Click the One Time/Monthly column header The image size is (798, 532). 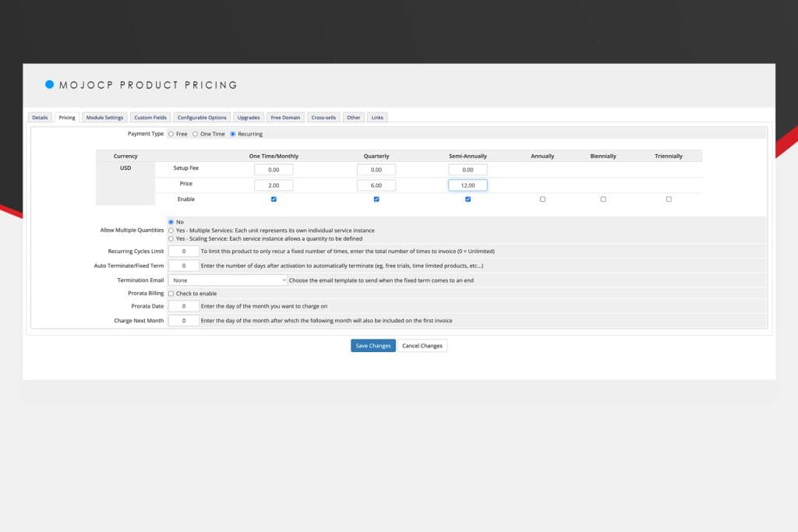pyautogui.click(x=274, y=156)
